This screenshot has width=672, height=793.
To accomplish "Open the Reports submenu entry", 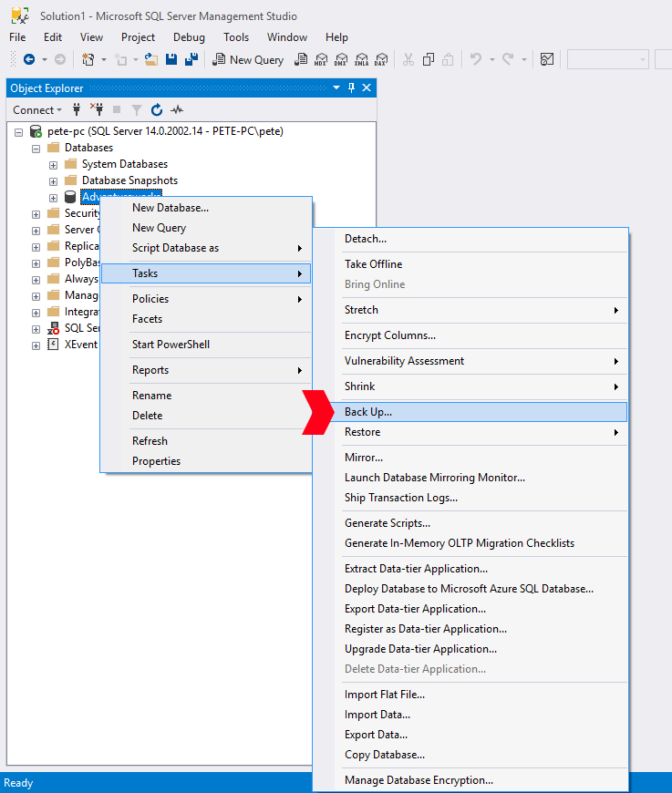I will (x=206, y=370).
